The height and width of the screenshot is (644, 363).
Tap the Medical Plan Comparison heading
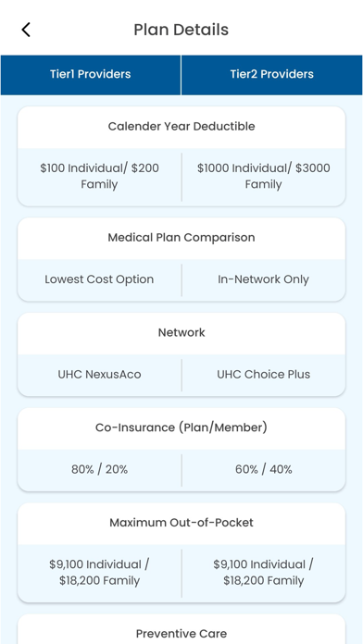pyautogui.click(x=181, y=238)
